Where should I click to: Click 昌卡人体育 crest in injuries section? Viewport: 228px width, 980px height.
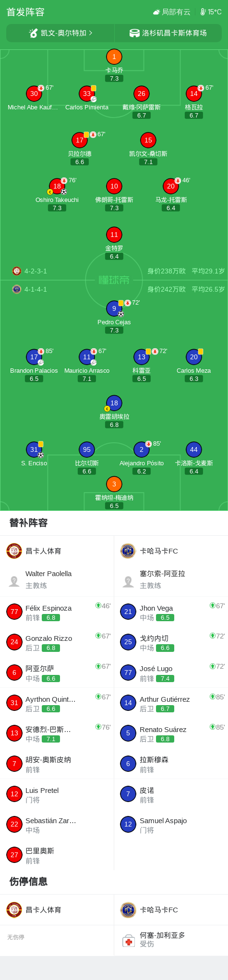[14, 910]
